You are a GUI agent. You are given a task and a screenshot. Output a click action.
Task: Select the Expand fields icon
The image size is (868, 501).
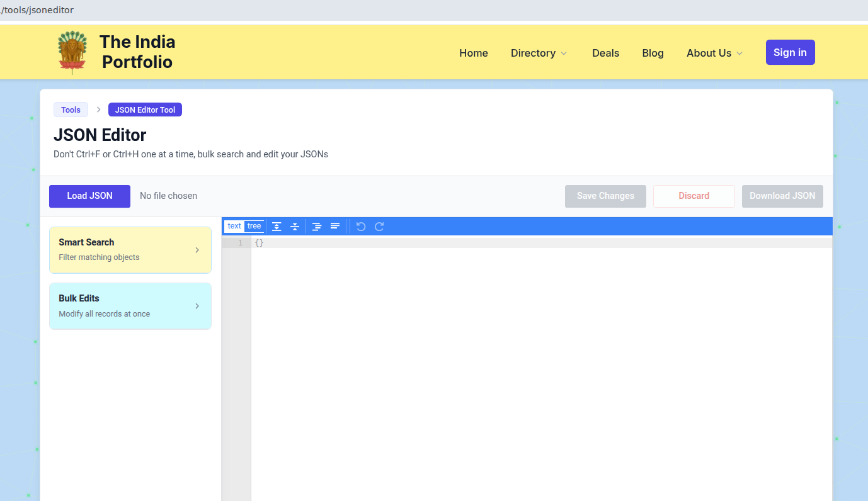coord(277,226)
